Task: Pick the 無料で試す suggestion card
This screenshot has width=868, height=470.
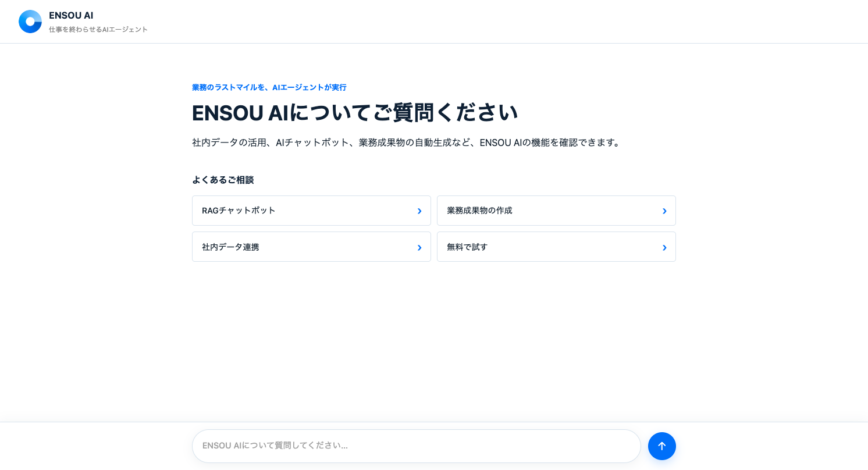Action: point(556,247)
